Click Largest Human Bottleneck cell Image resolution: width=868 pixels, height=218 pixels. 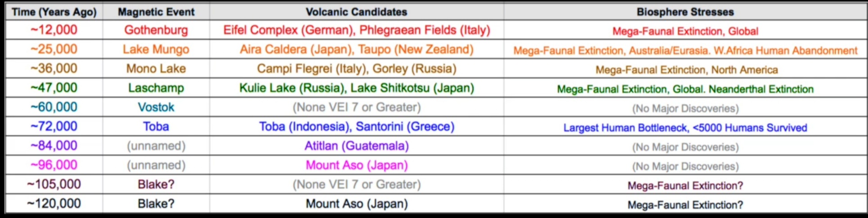point(685,127)
